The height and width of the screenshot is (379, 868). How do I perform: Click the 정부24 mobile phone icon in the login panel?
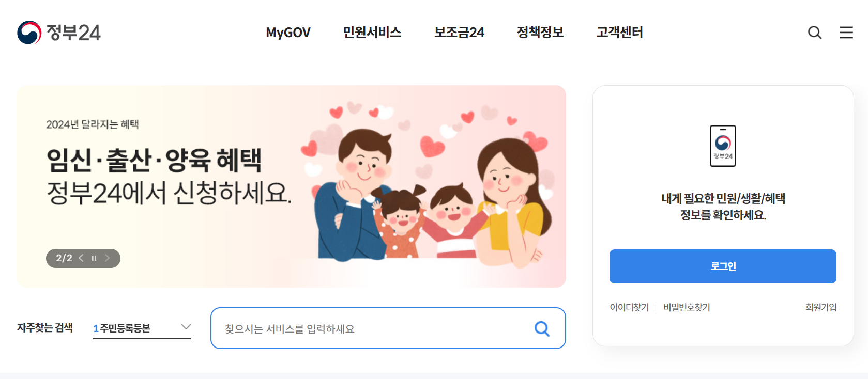[723, 146]
